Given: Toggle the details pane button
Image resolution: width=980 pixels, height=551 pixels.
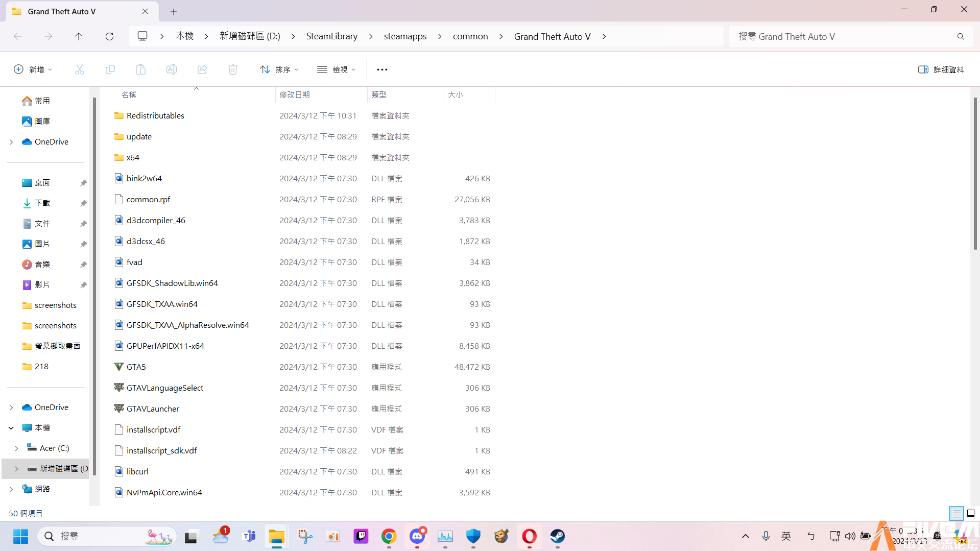Looking at the screenshot, I should [941, 69].
